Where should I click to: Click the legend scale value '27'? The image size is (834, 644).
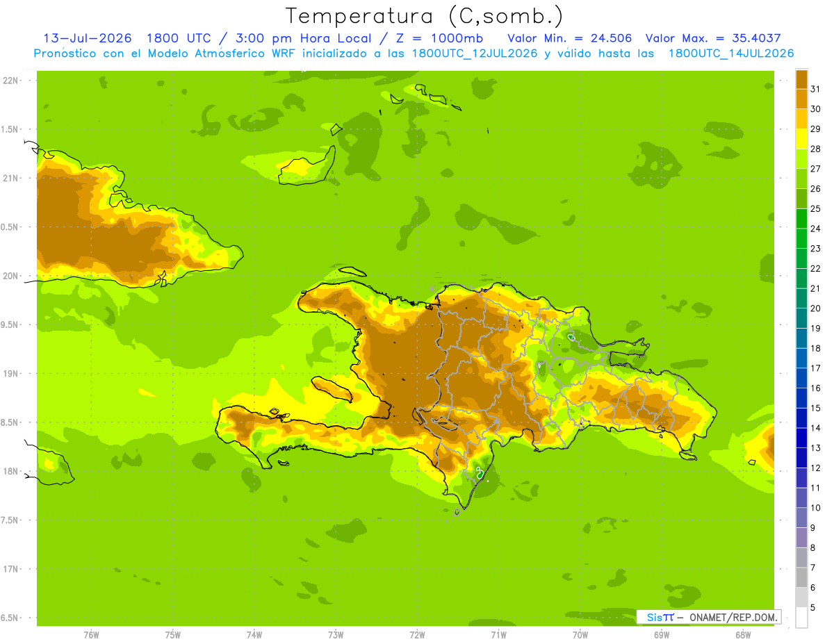click(x=815, y=169)
